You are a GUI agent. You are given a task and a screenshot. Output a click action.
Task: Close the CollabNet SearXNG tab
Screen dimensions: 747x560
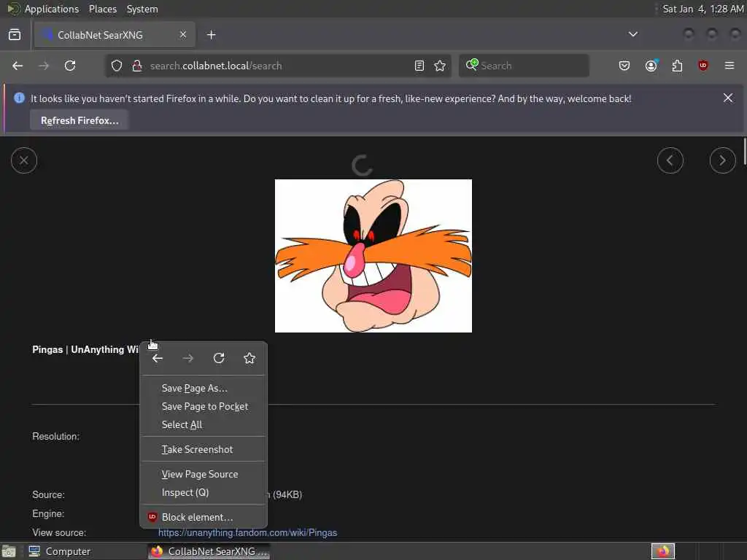pyautogui.click(x=183, y=35)
